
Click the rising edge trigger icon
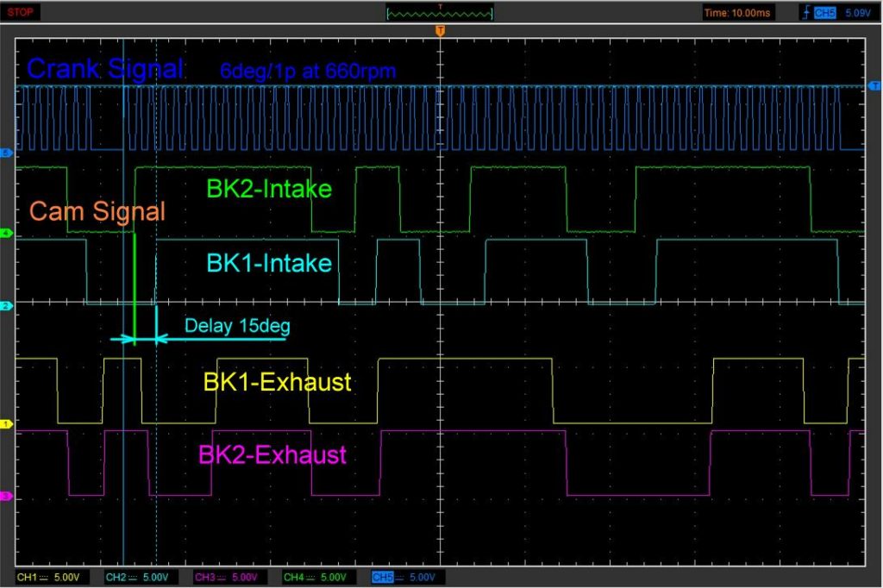(805, 13)
